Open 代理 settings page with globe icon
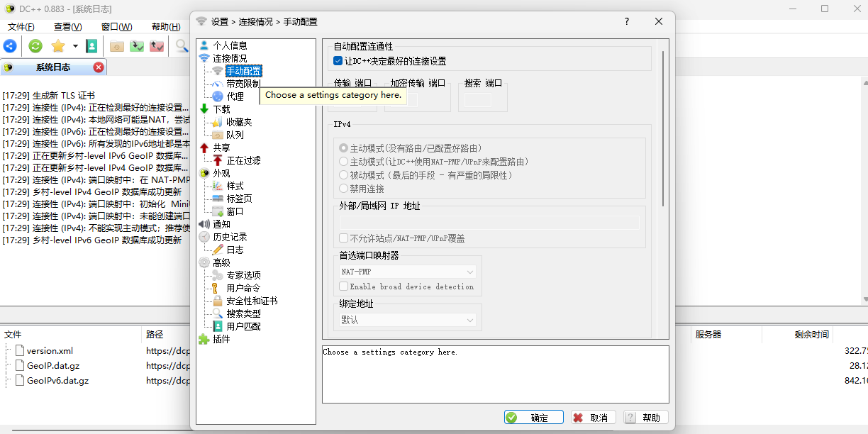The image size is (868, 434). pos(235,96)
